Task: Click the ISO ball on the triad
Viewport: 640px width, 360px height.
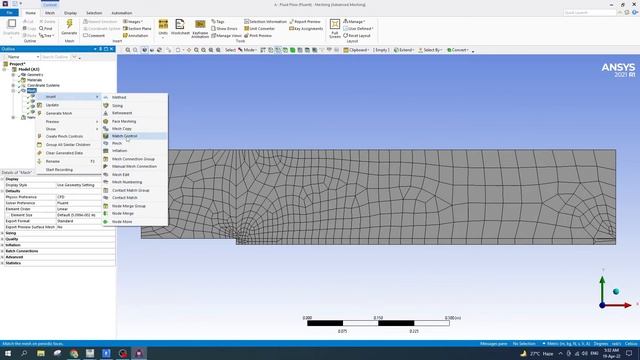Action: click(x=616, y=291)
